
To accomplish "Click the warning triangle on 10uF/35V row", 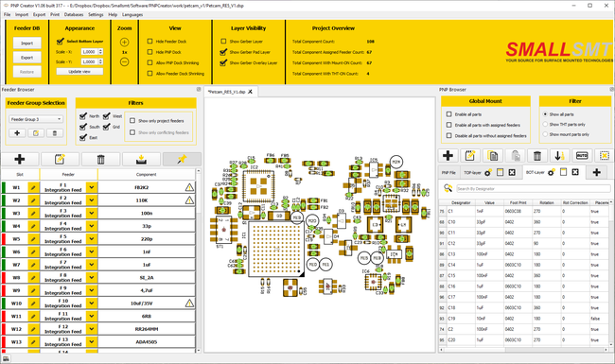I will 189,303.
